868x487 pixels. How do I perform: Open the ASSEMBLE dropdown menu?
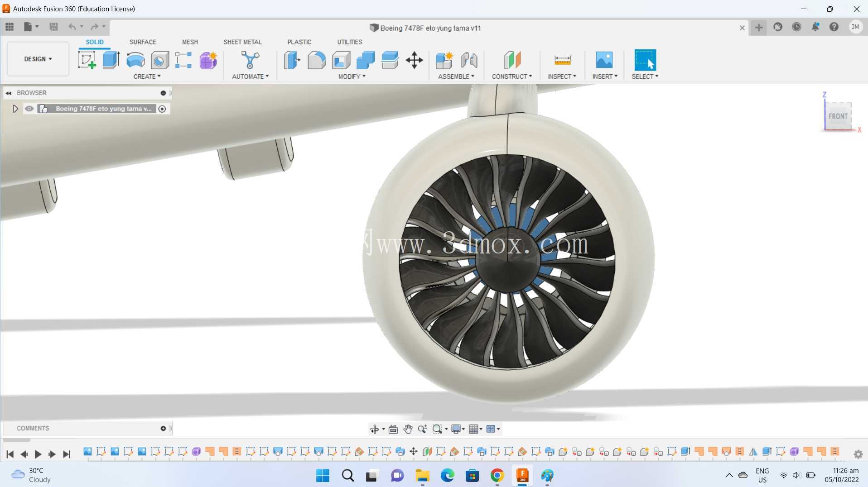tap(456, 76)
